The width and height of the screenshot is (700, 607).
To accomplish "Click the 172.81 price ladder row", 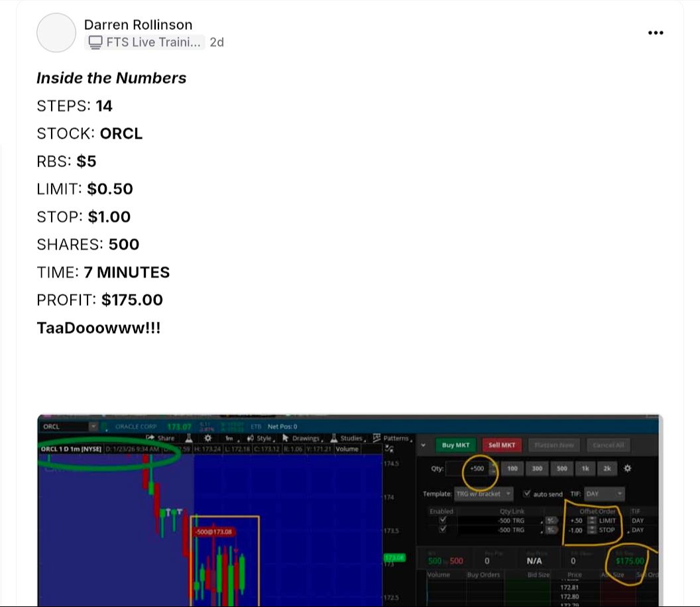I will 569,587.
